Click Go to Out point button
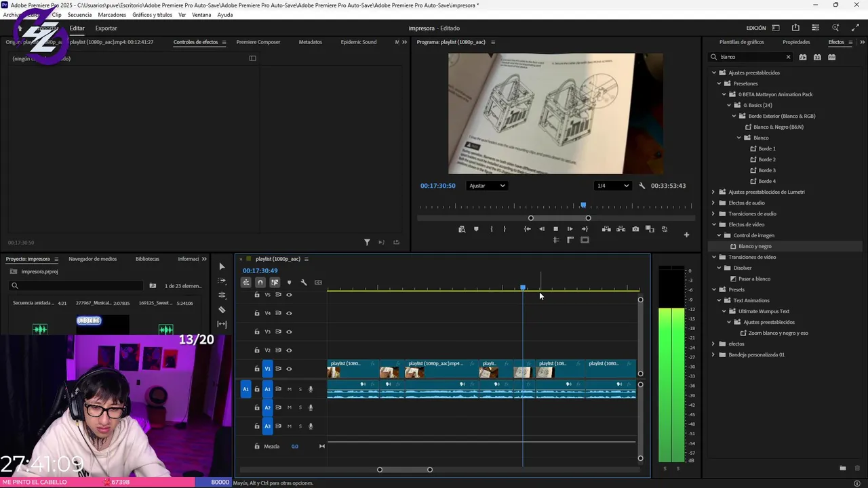This screenshot has height=488, width=868. pyautogui.click(x=585, y=229)
